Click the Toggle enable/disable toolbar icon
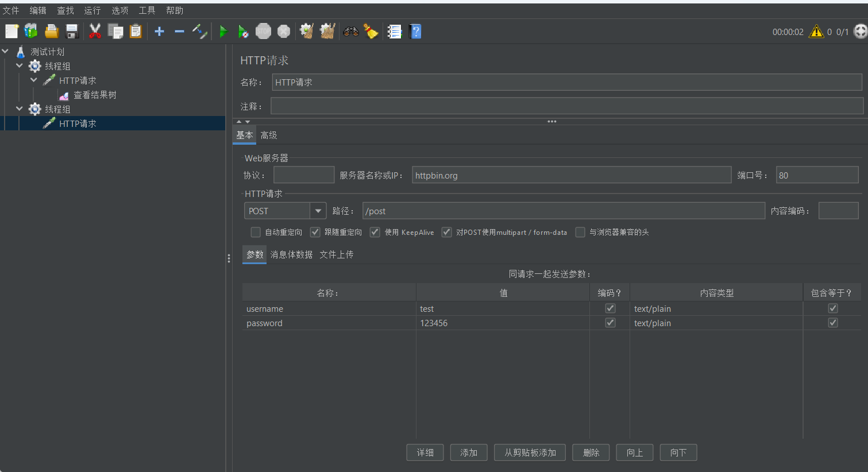The height and width of the screenshot is (472, 868). (x=199, y=31)
